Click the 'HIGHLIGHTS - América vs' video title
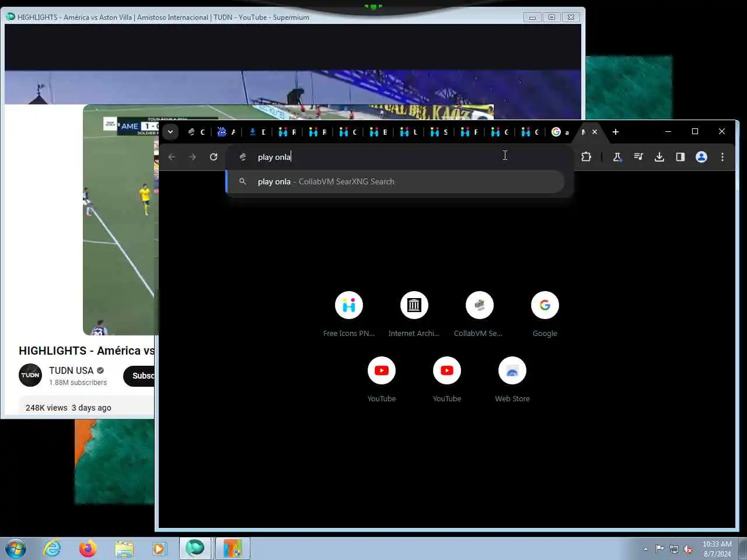 click(x=86, y=351)
